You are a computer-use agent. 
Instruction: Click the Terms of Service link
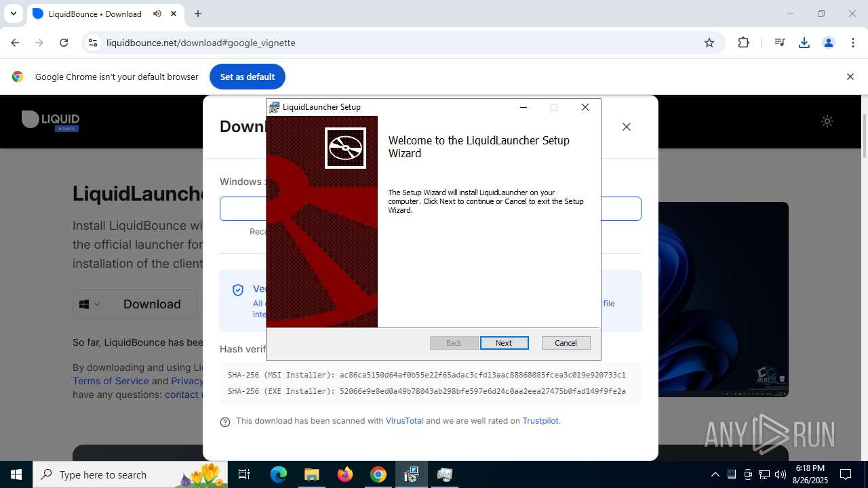pos(111,381)
